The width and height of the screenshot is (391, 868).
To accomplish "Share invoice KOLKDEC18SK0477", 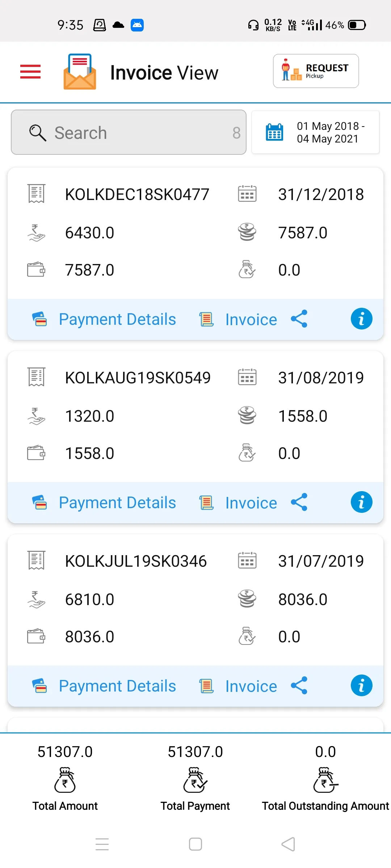I will pyautogui.click(x=299, y=319).
